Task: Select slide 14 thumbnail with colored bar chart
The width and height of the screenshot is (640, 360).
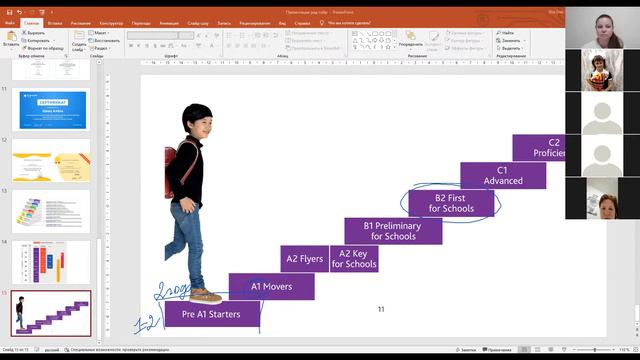Action: 51,262
